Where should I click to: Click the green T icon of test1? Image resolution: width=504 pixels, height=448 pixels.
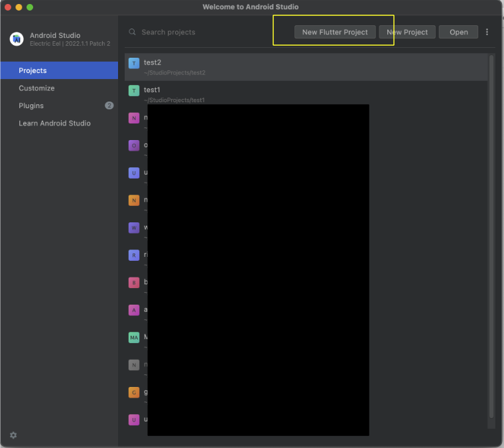pyautogui.click(x=134, y=90)
